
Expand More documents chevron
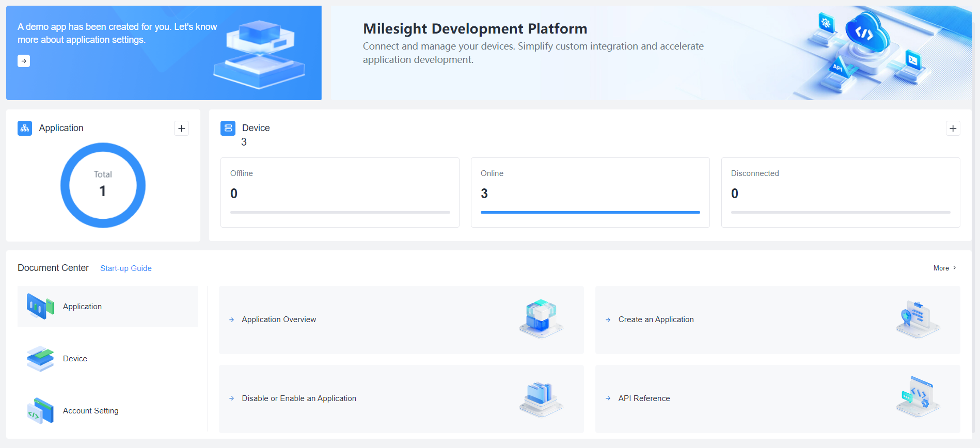coord(954,268)
